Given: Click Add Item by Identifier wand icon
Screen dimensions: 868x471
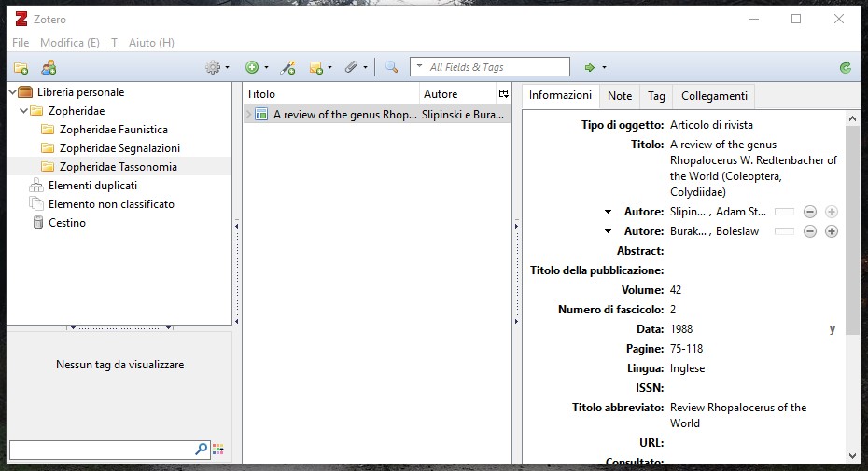Looking at the screenshot, I should [x=288, y=67].
